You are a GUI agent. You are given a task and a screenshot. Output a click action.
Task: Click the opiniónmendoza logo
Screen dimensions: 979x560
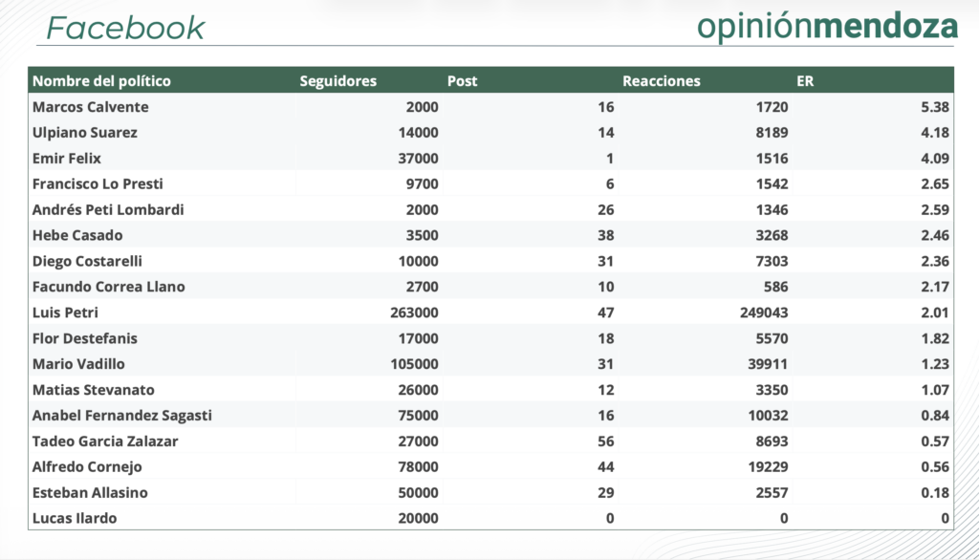826,27
